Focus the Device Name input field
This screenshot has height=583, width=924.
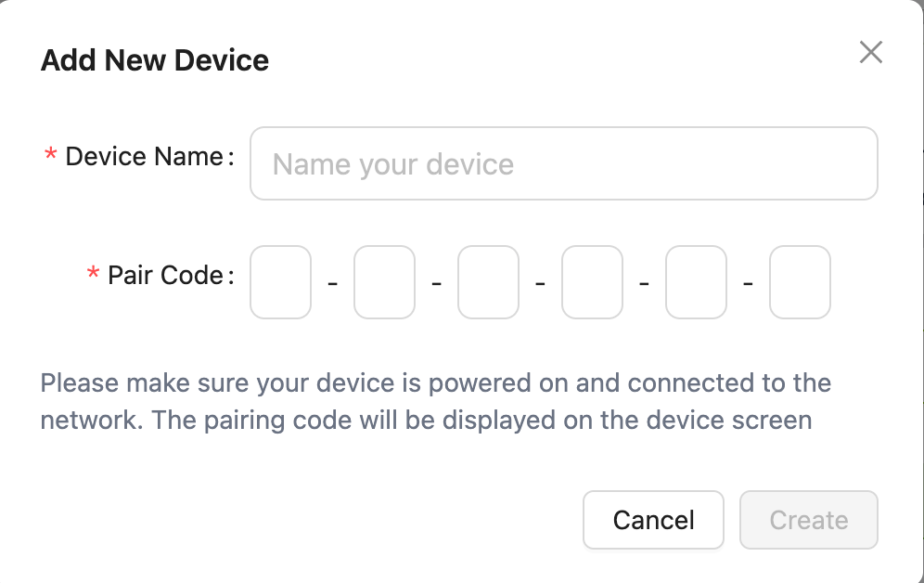[x=563, y=164]
